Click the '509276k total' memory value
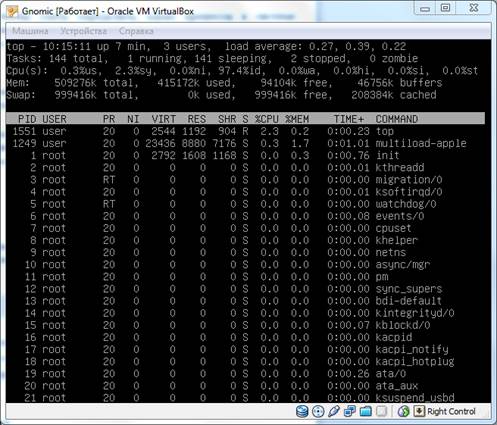Screen dimensions: 497x425 (x=94, y=83)
